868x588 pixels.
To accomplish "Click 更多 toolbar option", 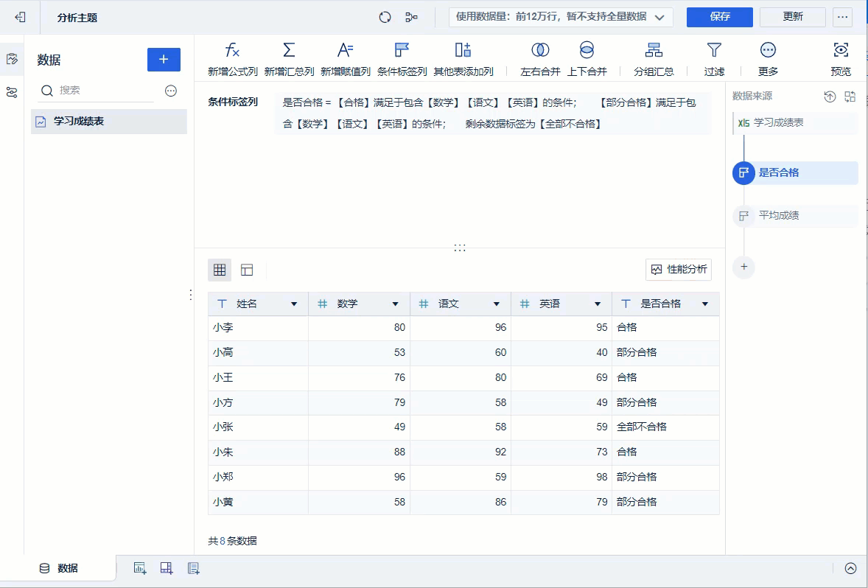I will [768, 59].
